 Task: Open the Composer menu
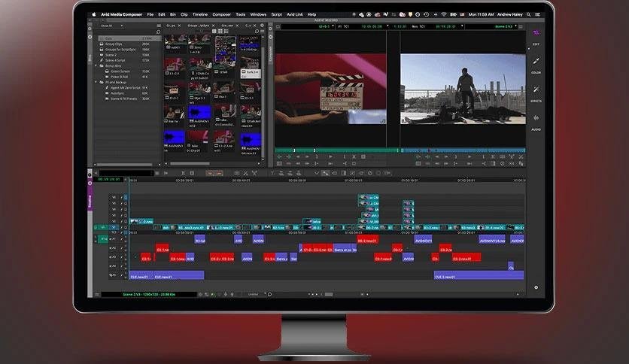click(x=221, y=14)
